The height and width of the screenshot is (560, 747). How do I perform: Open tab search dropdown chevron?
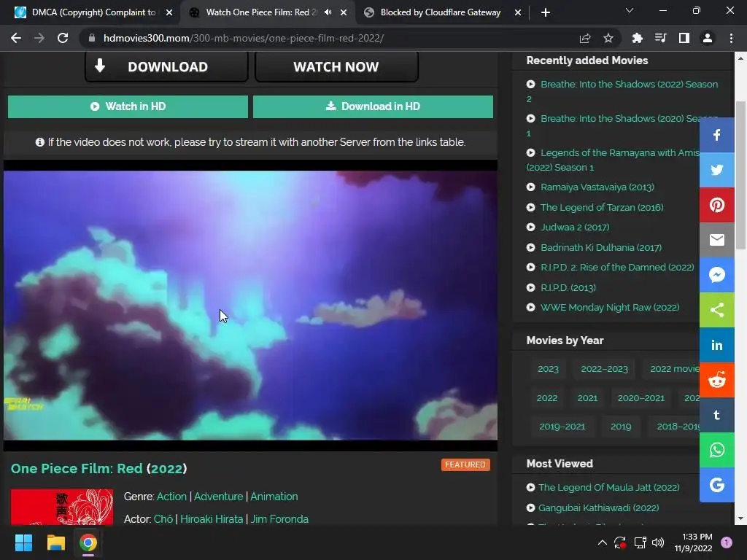(x=630, y=10)
